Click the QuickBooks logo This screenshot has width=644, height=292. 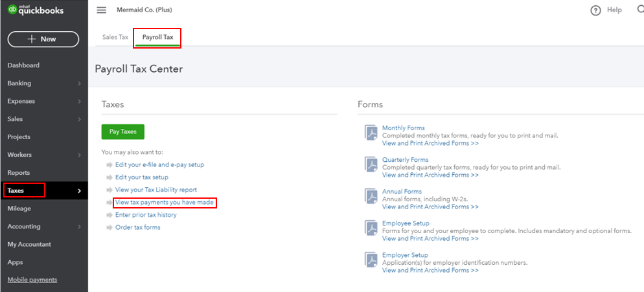point(36,10)
